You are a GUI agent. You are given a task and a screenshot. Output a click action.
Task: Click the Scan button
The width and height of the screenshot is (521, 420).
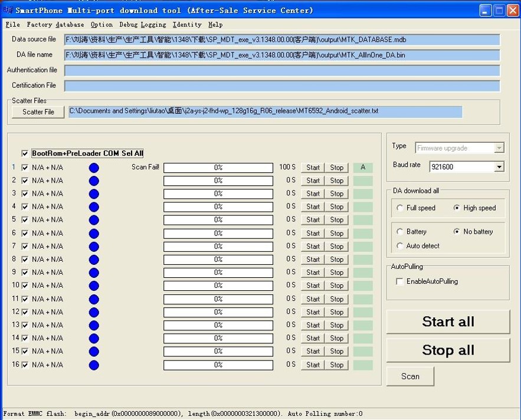(410, 376)
